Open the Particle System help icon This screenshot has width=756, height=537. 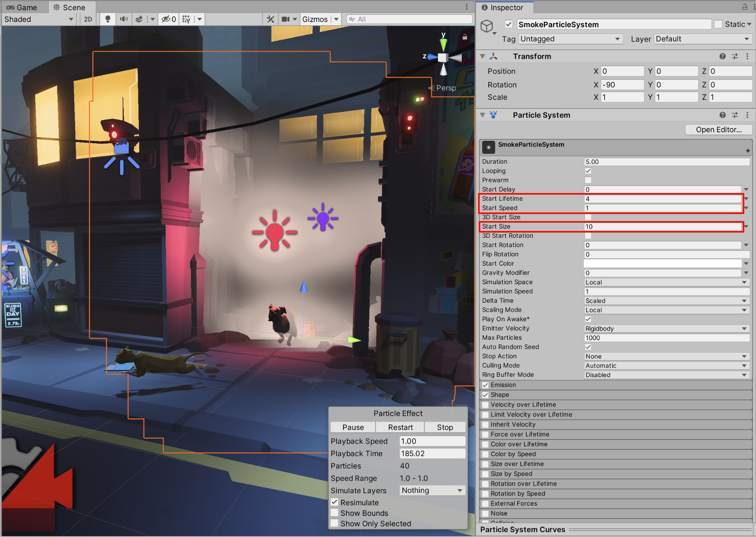point(722,115)
